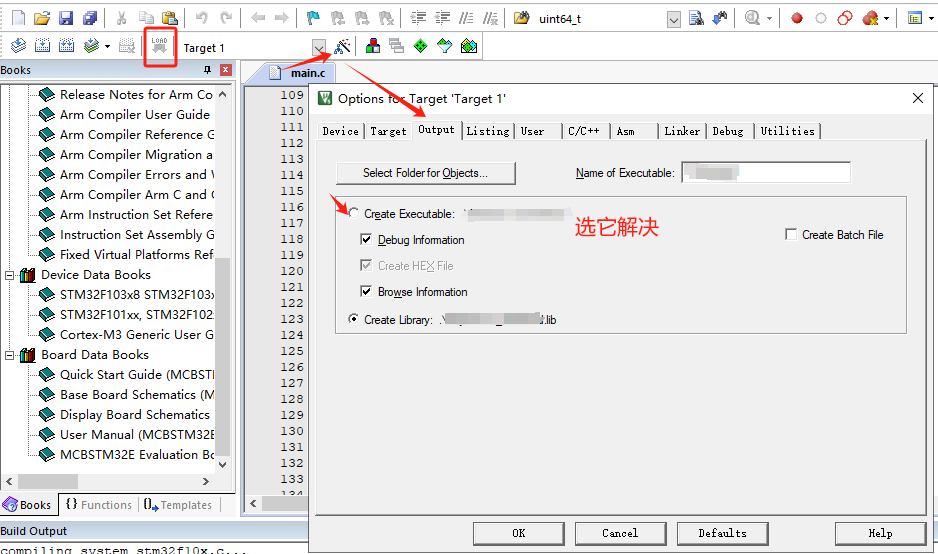The image size is (938, 554).
Task: Toggle Browse Information checkbox
Action: coord(366,292)
